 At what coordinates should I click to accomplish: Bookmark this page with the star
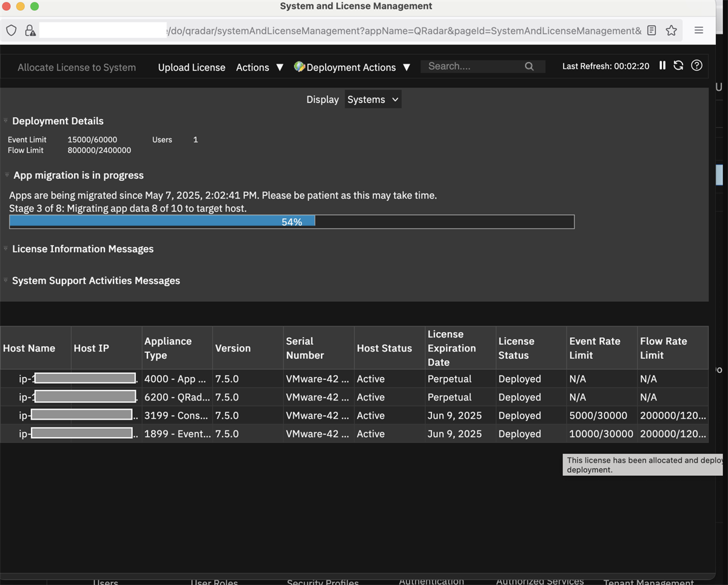point(671,30)
